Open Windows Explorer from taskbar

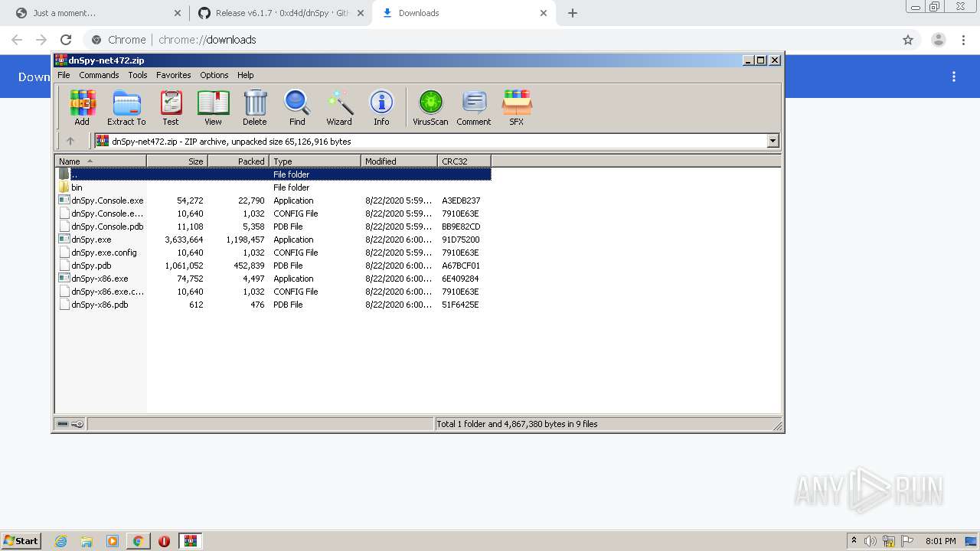coord(87,541)
